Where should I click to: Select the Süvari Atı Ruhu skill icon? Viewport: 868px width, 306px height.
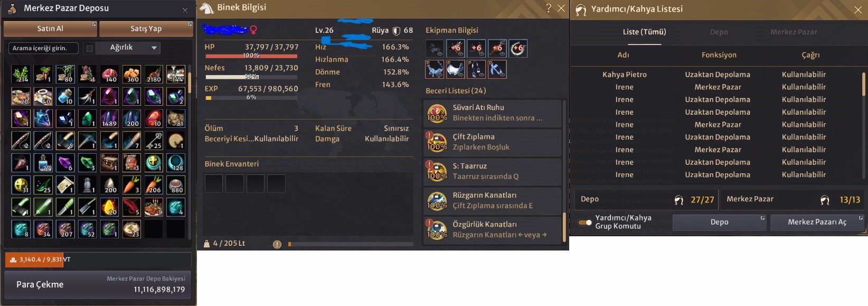click(x=437, y=113)
